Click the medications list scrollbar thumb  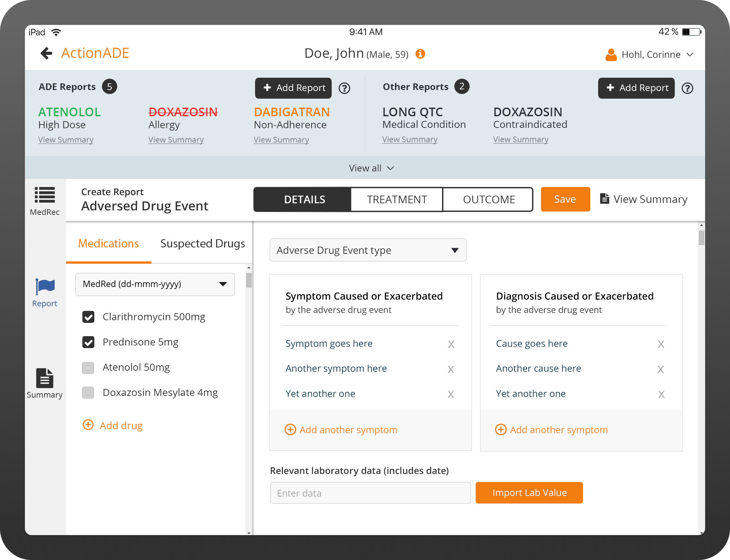[249, 280]
